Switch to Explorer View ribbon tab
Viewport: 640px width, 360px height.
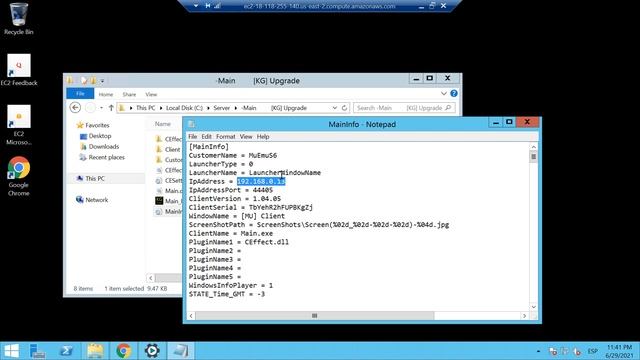pyautogui.click(x=151, y=94)
